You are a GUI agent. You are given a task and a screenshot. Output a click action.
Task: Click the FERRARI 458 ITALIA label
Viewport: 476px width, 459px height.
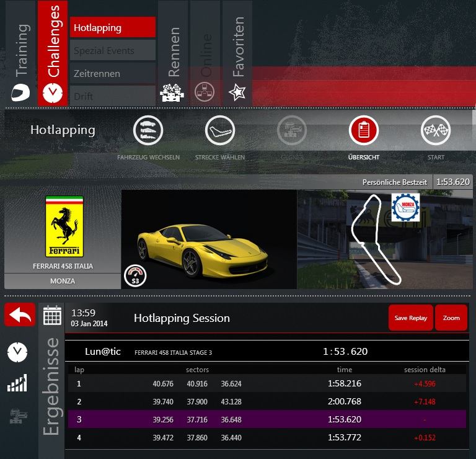point(63,266)
